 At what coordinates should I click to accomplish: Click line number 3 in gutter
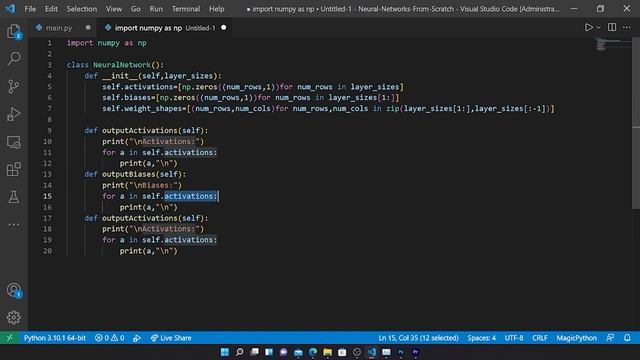(49, 65)
